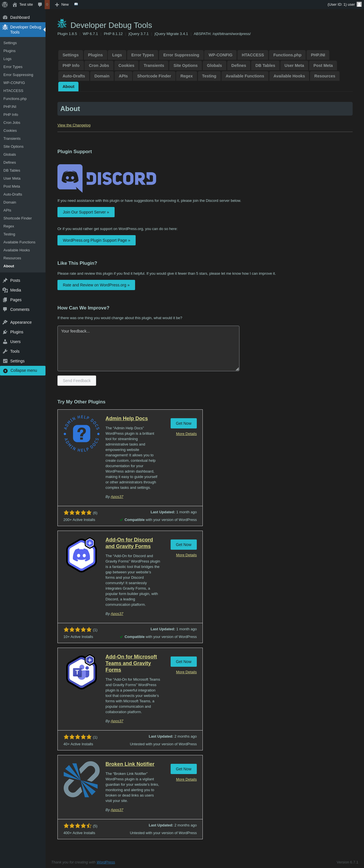Click Get Now for Microsoft Teams add-on
This screenshot has width=364, height=868.
(x=183, y=661)
